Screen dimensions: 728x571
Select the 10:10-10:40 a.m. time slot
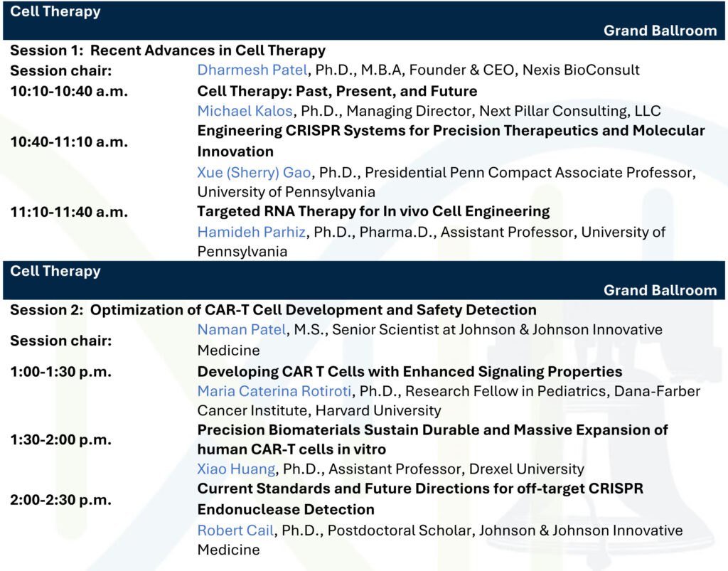click(x=69, y=91)
